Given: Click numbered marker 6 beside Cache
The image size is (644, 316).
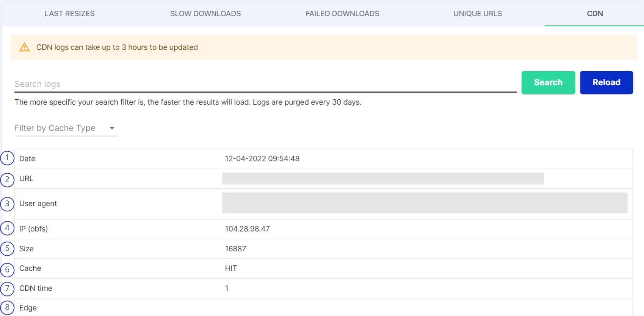Looking at the screenshot, I should (x=7, y=269).
